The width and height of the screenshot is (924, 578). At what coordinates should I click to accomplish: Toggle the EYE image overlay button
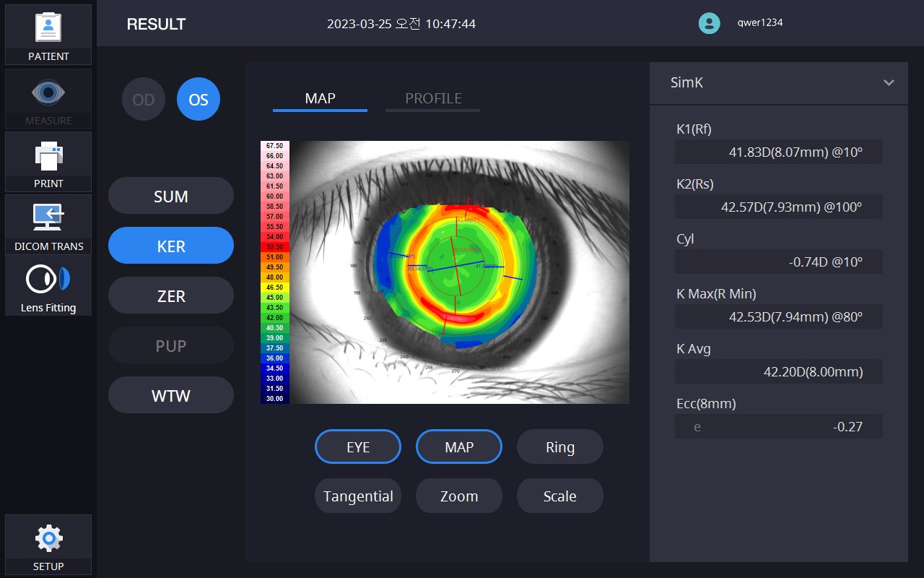pyautogui.click(x=358, y=447)
